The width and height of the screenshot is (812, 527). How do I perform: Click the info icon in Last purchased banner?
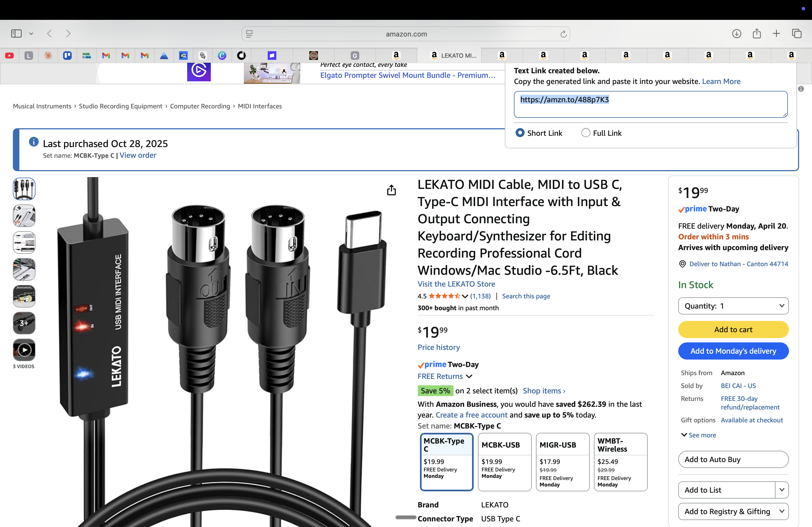pos(34,141)
